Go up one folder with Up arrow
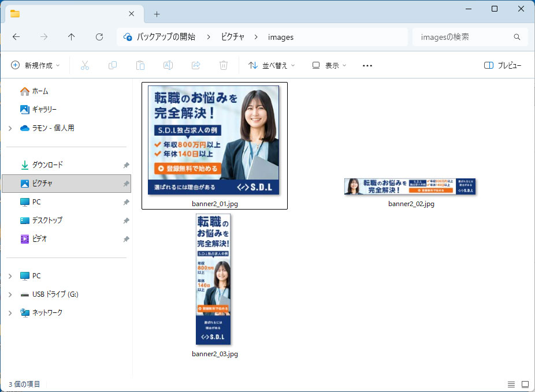The width and height of the screenshot is (535, 392). 72,37
